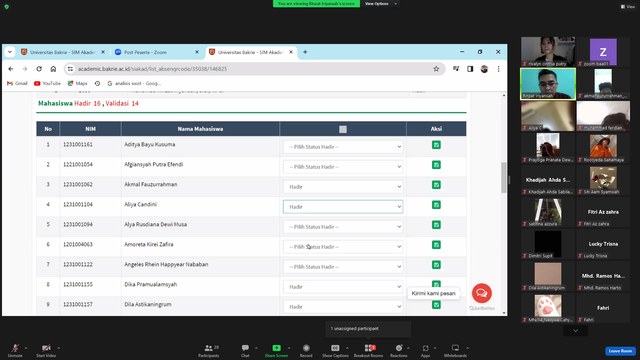Open Maps bookmark
Image resolution: width=640 pixels, height=360 pixels.
[x=78, y=83]
